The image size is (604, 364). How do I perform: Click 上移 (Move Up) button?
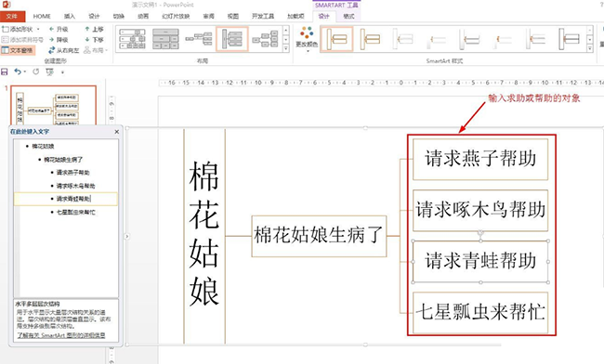pyautogui.click(x=94, y=29)
